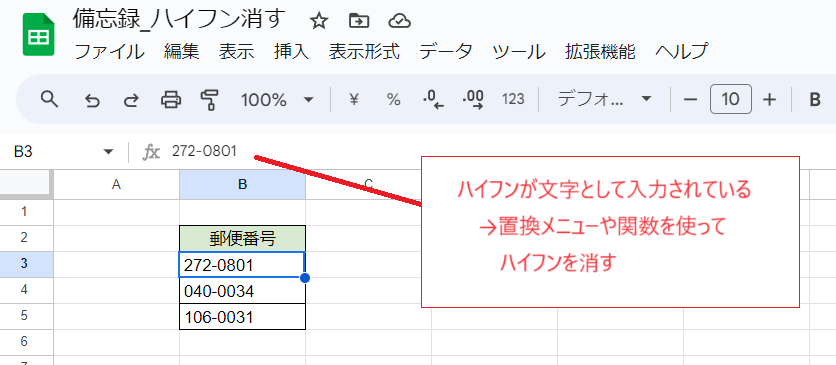Image resolution: width=836 pixels, height=365 pixels.
Task: Click the font size field showing 10
Action: (730, 99)
